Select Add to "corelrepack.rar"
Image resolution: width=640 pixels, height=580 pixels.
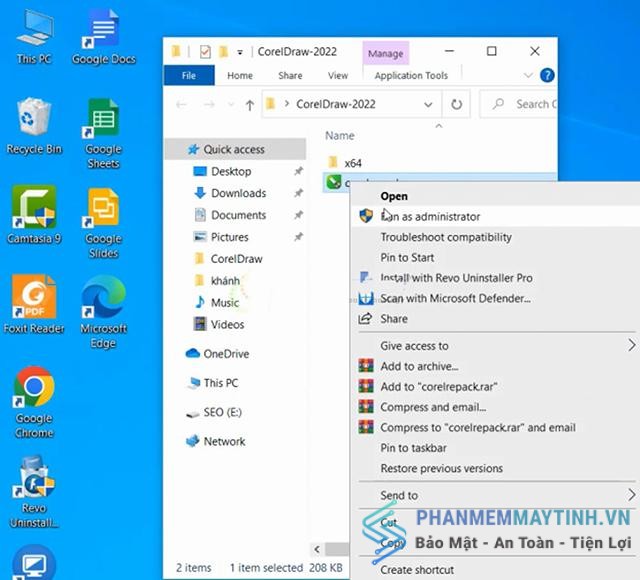coord(439,387)
